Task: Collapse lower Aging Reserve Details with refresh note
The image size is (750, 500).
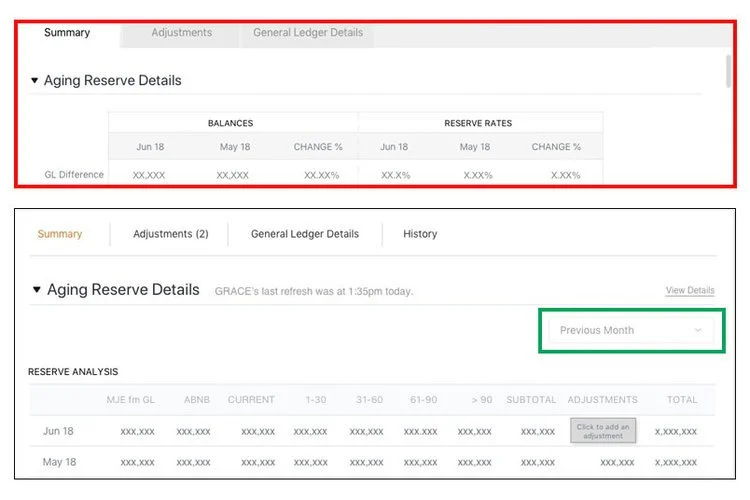Action: click(x=36, y=289)
